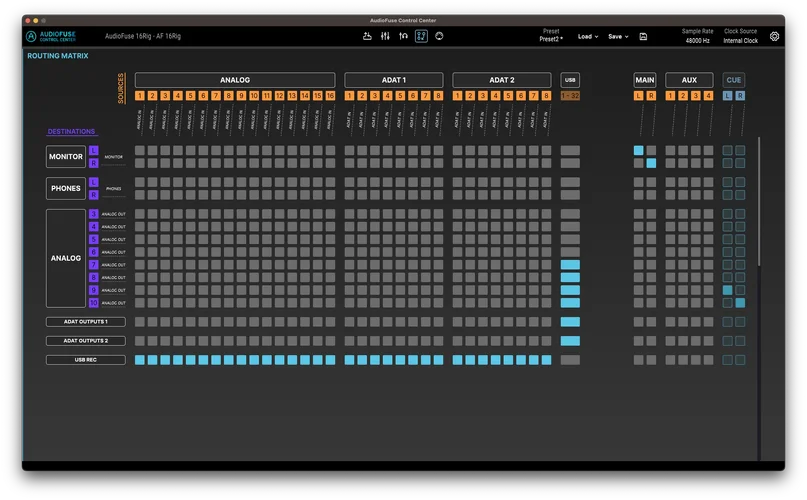This screenshot has width=807, height=500.
Task: Click the third toolbar icon with arrows
Action: (x=403, y=36)
